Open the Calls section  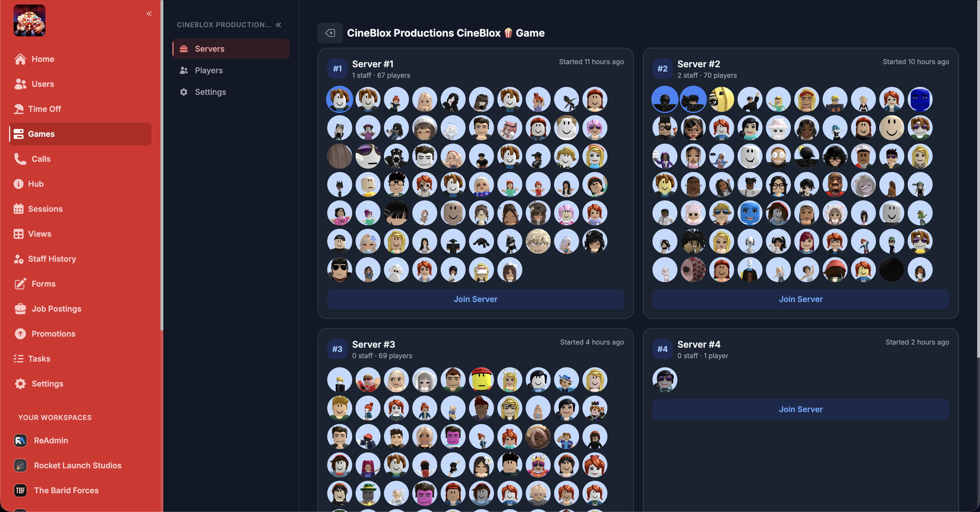[80, 159]
